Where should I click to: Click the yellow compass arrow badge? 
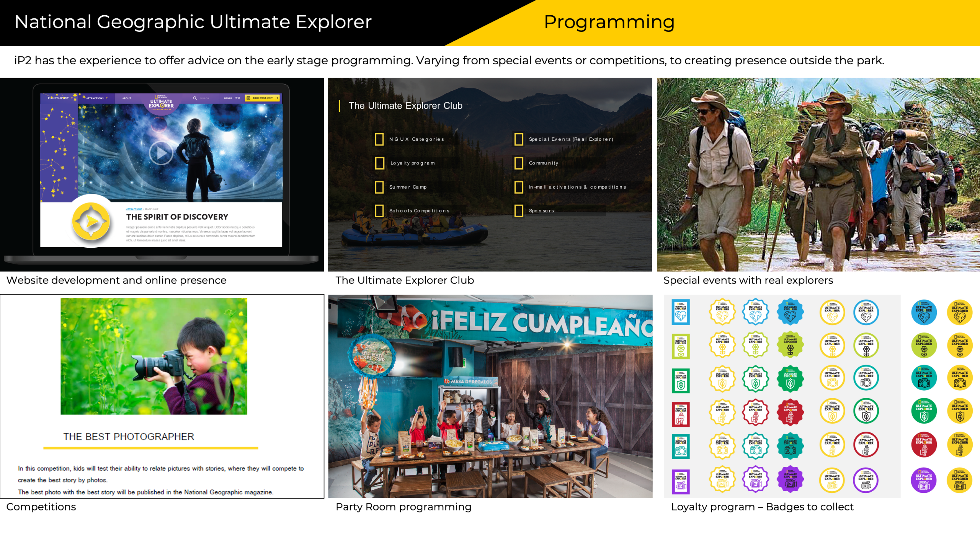point(91,221)
